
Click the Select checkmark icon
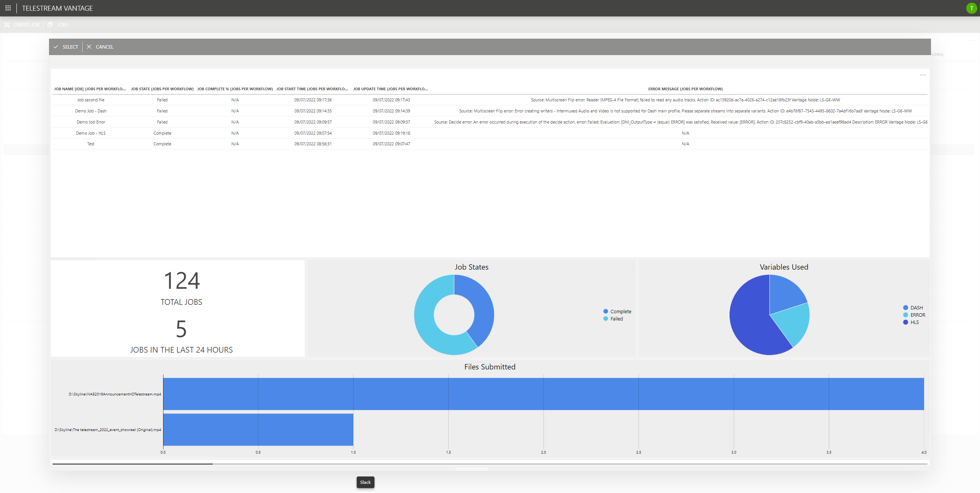56,47
